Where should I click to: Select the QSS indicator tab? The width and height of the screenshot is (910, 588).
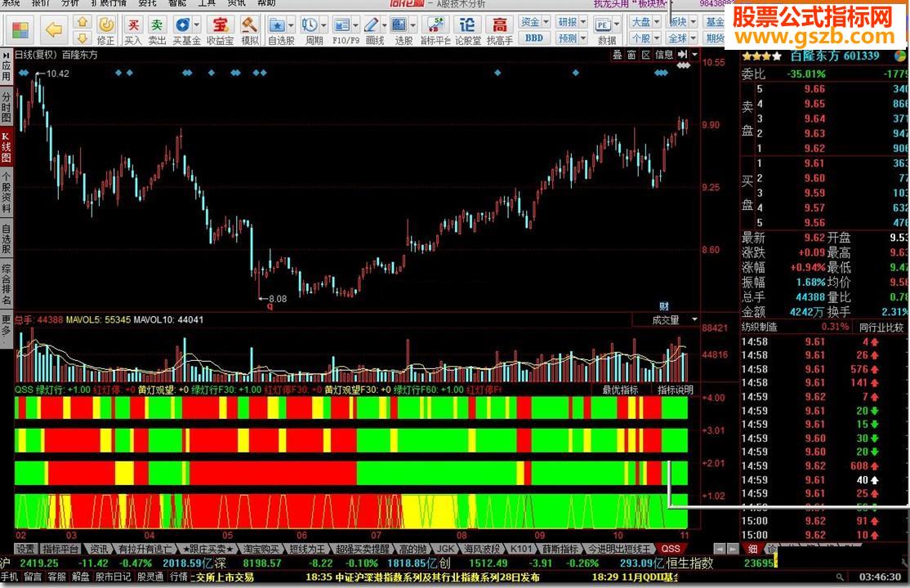671,549
